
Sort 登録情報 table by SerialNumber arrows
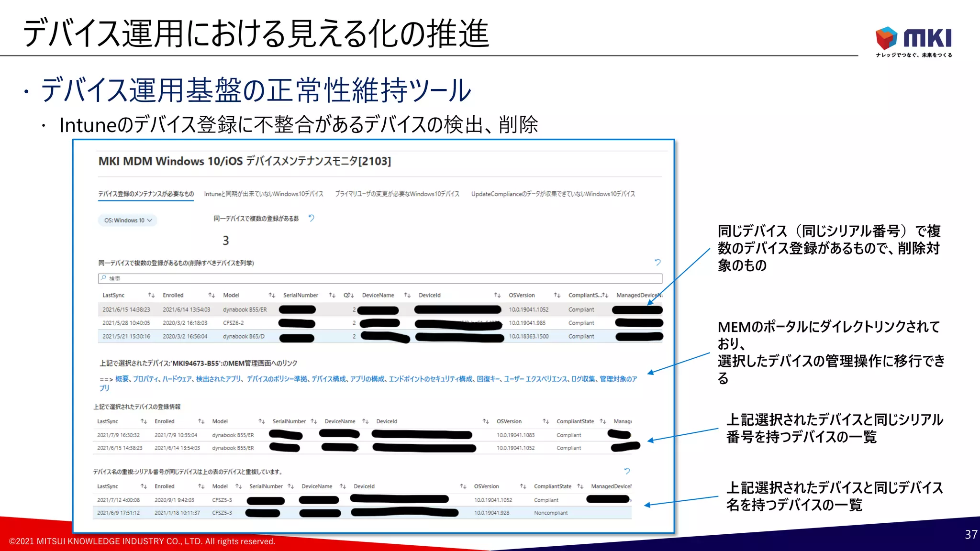point(314,421)
